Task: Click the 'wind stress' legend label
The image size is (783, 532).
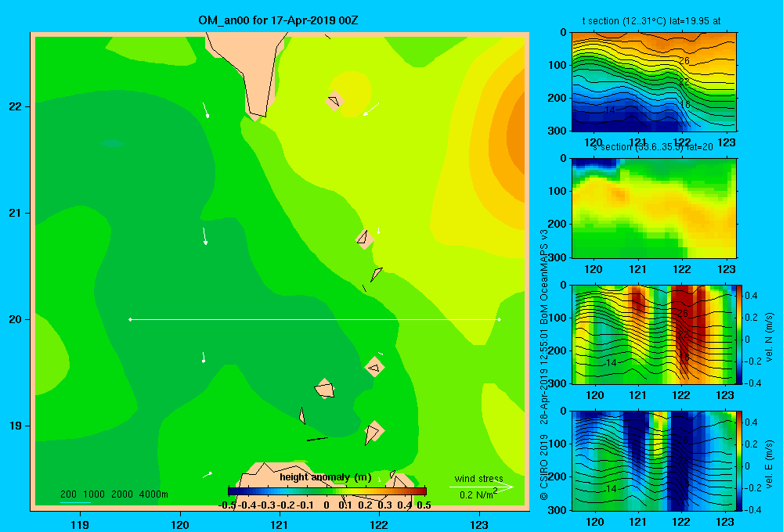Action: click(x=478, y=478)
